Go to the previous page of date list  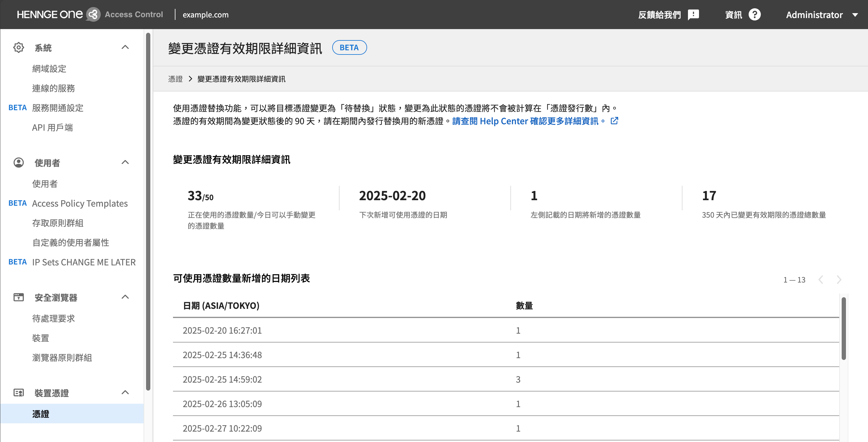coord(821,279)
